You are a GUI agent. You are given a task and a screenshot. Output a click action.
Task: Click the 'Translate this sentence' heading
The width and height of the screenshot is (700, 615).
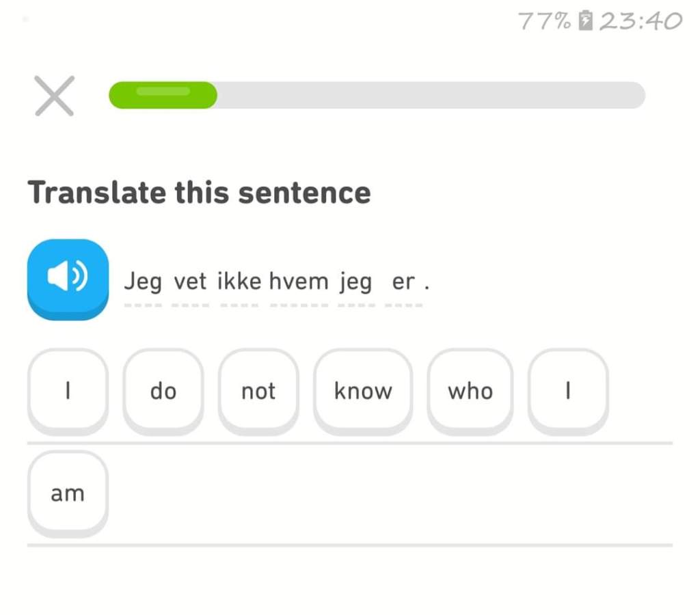click(x=199, y=192)
